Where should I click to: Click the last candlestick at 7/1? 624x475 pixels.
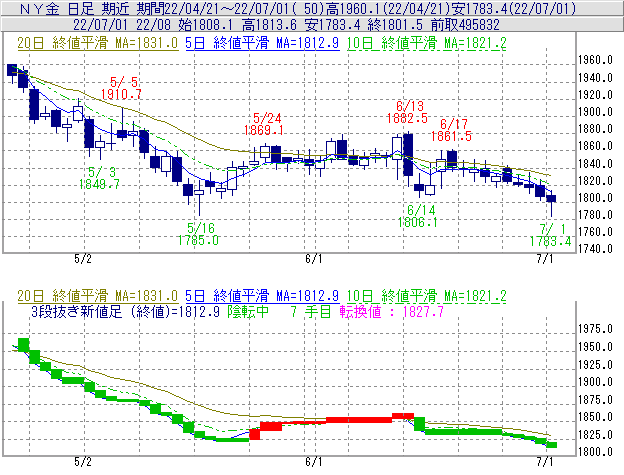pos(551,199)
